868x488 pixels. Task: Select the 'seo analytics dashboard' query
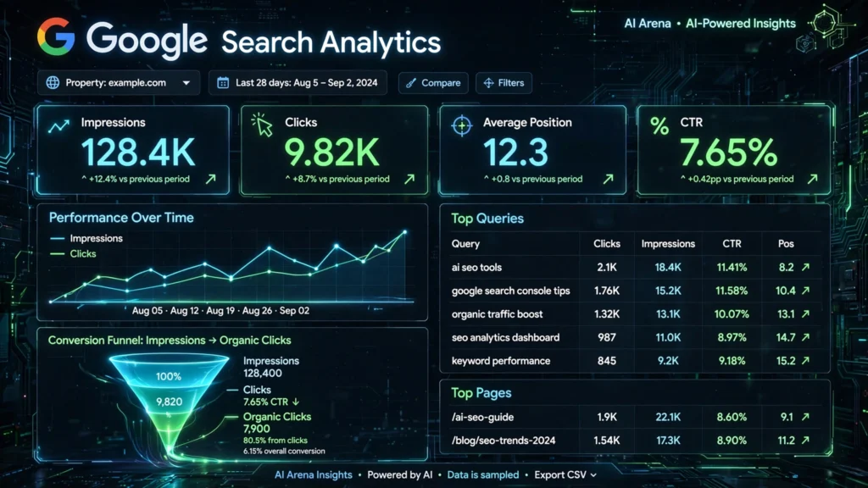505,337
